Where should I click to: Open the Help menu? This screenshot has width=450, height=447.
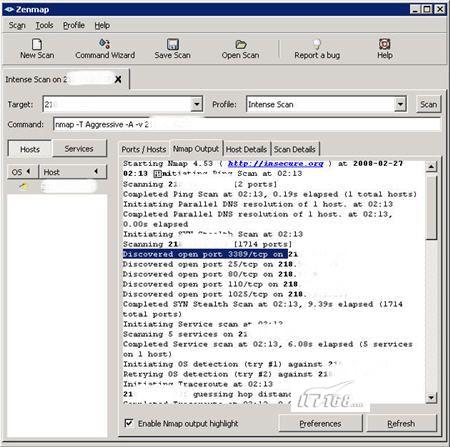[102, 25]
